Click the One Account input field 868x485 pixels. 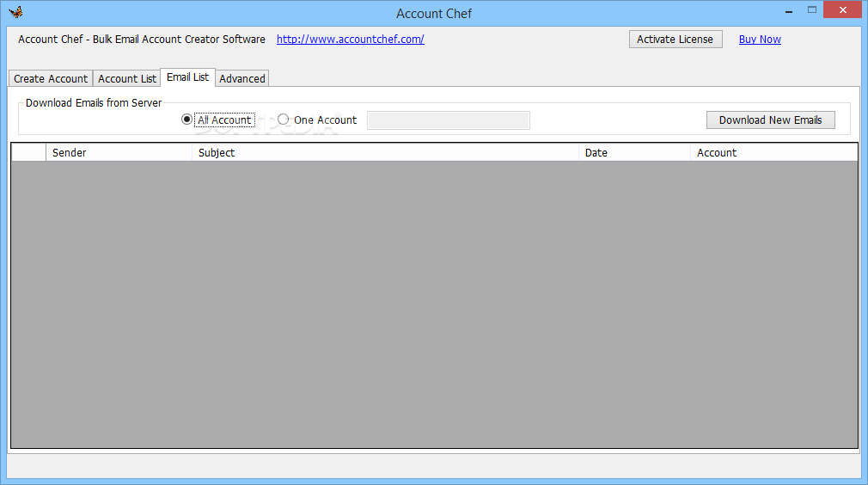(449, 120)
